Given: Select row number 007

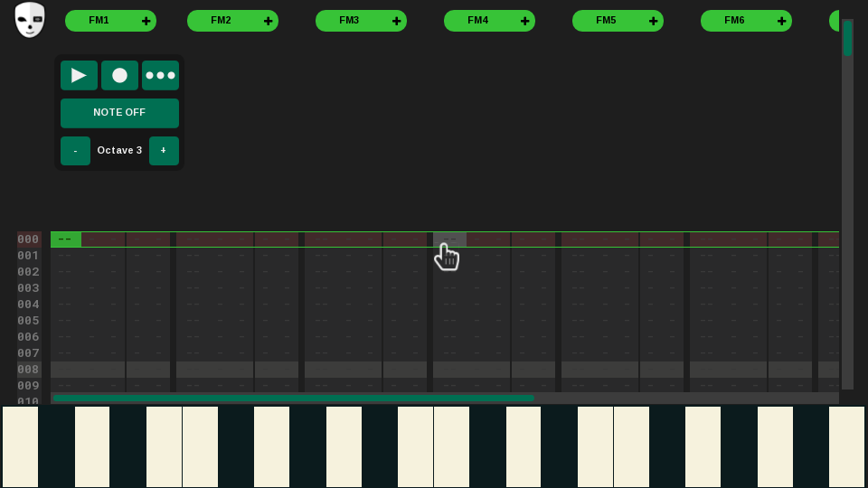Looking at the screenshot, I should point(28,353).
